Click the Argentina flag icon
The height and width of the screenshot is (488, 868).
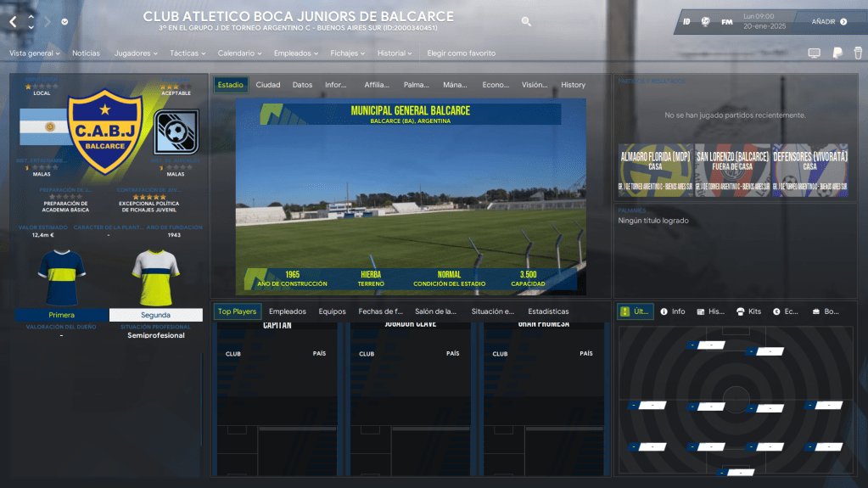pos(43,127)
